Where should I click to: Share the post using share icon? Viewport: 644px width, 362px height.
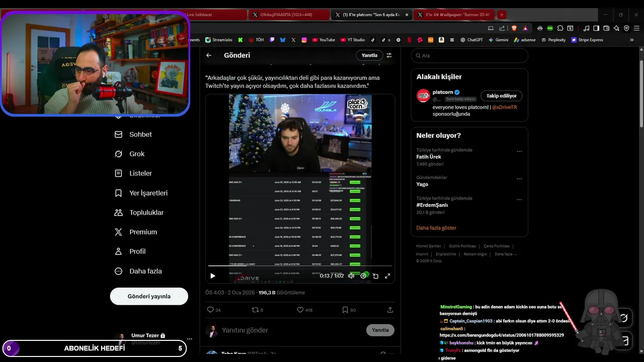pos(390,310)
